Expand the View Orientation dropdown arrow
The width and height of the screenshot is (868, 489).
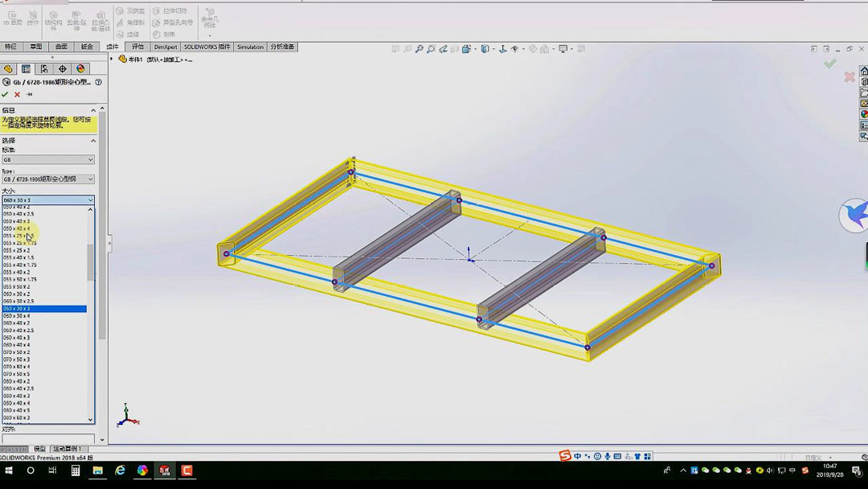pos(493,47)
